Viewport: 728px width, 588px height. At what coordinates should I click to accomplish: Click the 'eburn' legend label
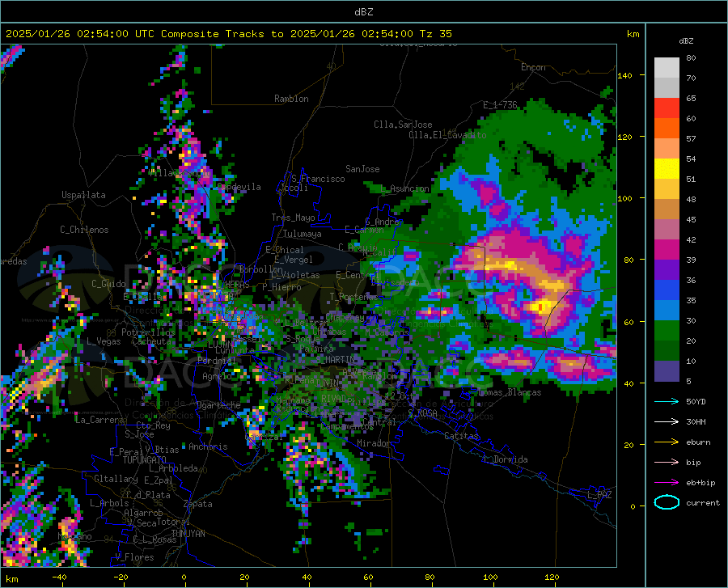click(698, 442)
